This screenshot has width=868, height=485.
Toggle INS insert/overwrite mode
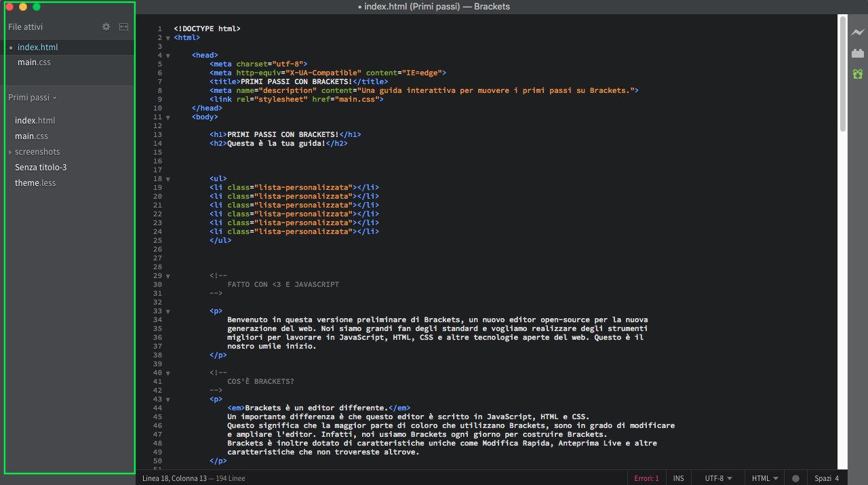tap(678, 478)
